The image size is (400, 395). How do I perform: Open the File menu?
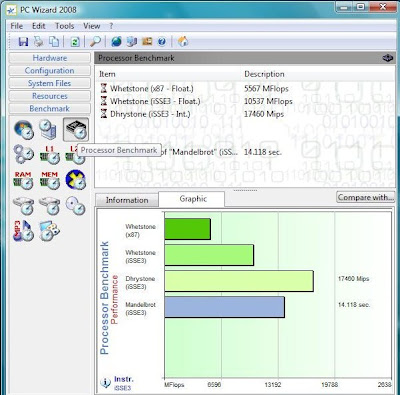point(16,26)
